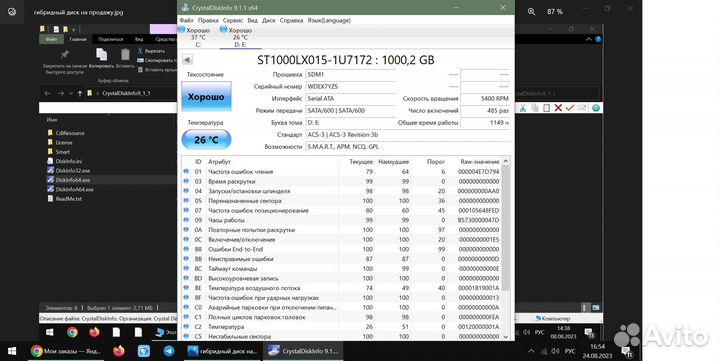
Task: Select DiskInfo.ini in the file list
Action: (x=65, y=161)
